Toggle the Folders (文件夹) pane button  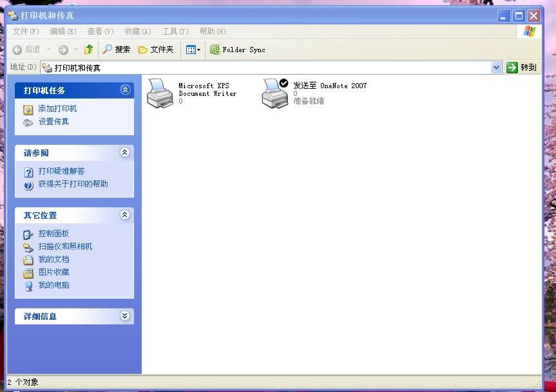[x=156, y=50]
